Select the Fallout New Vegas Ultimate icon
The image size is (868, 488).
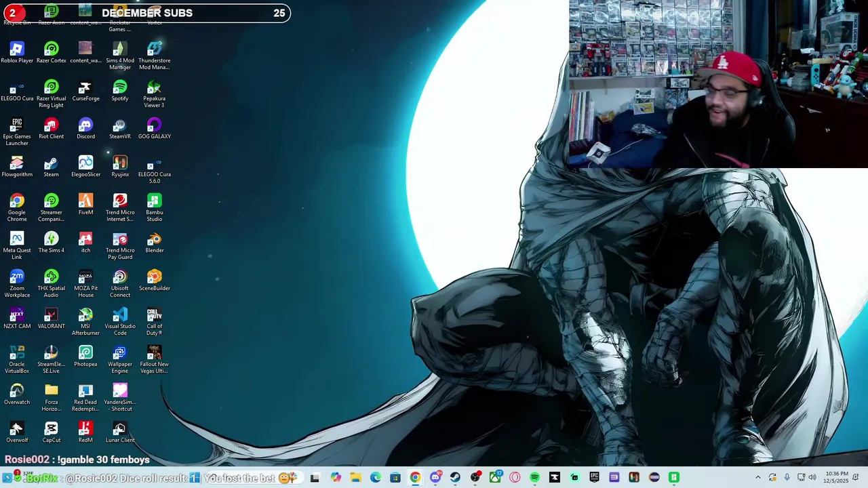tap(155, 359)
